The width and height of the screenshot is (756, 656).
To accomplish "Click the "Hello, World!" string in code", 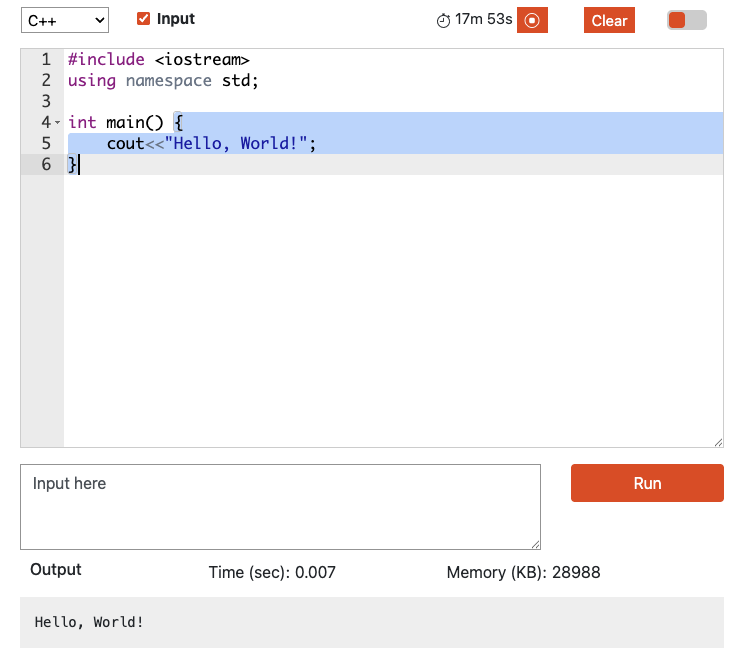I will tap(236, 144).
